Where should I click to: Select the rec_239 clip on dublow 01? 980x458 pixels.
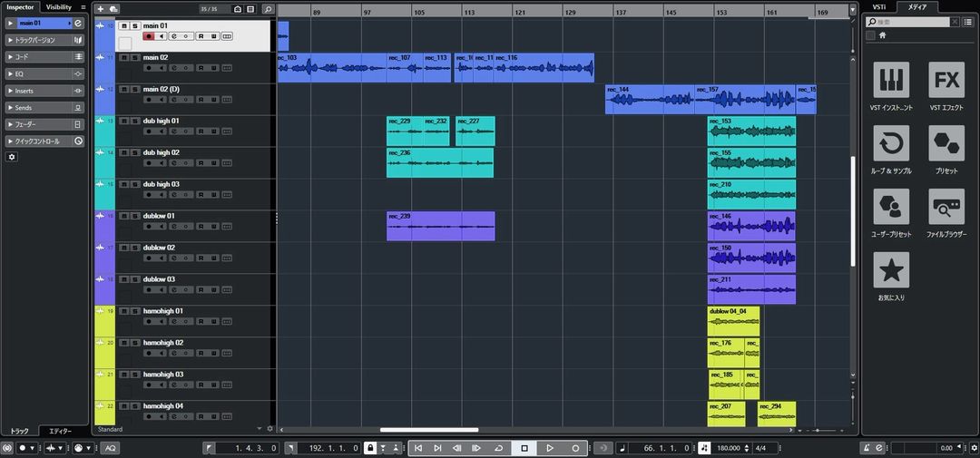tap(440, 226)
